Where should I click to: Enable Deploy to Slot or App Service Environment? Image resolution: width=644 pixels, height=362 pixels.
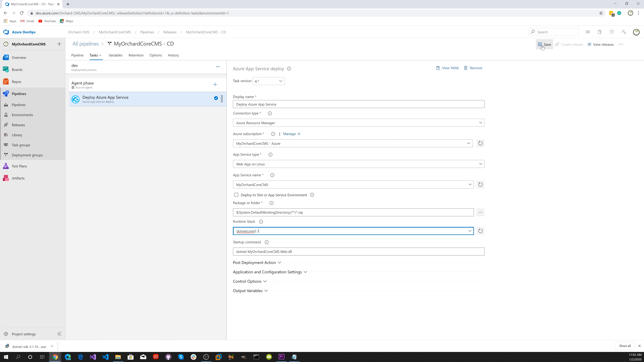[x=236, y=195]
